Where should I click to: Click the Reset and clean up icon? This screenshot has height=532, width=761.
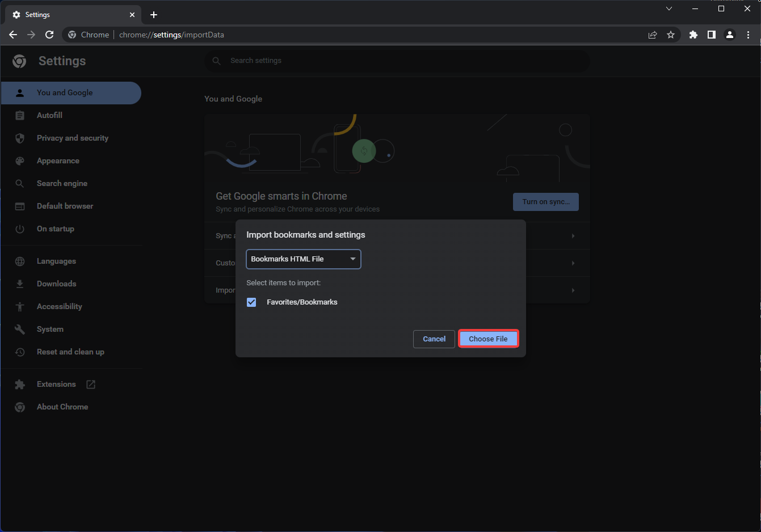[20, 352]
